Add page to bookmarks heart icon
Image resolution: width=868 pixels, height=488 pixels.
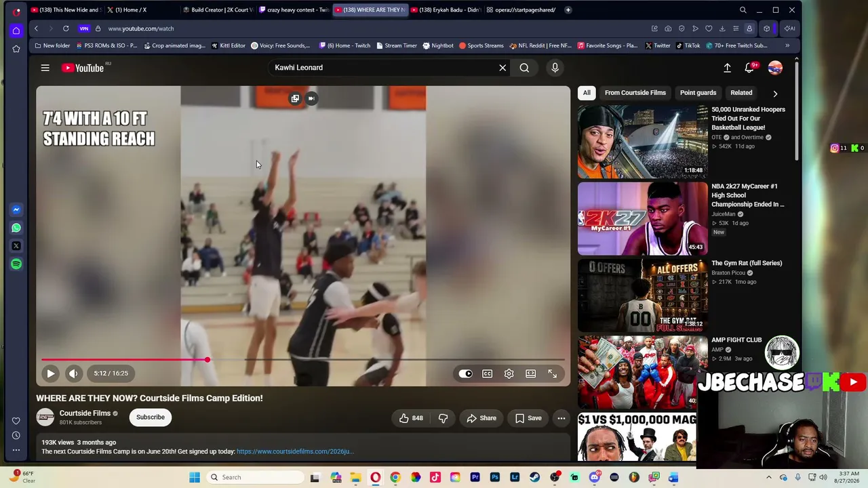pyautogui.click(x=709, y=28)
